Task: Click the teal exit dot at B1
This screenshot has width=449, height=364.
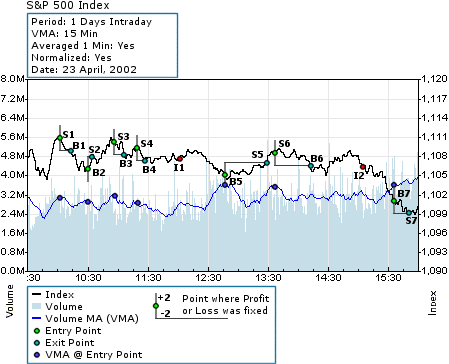Action: tap(71, 151)
